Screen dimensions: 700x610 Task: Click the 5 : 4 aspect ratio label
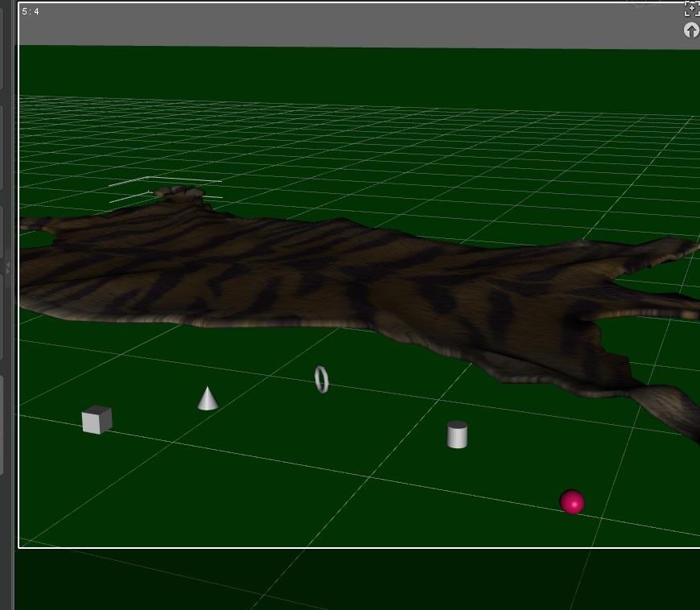[x=31, y=11]
